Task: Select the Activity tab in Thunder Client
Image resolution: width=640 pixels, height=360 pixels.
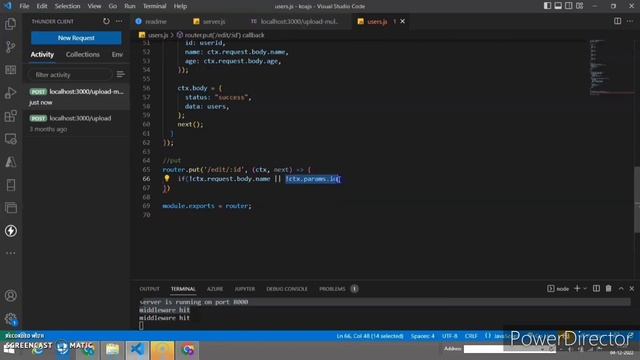Action: (x=42, y=54)
